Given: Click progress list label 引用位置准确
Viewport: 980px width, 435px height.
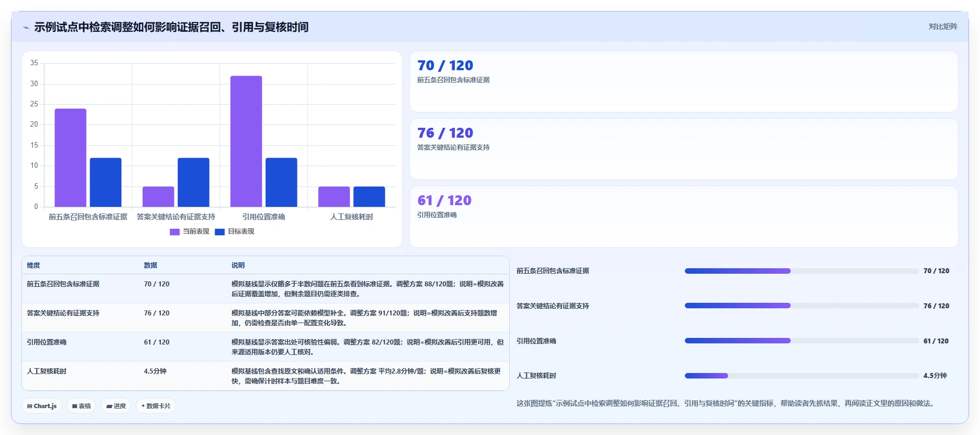Looking at the screenshot, I should pyautogui.click(x=536, y=341).
